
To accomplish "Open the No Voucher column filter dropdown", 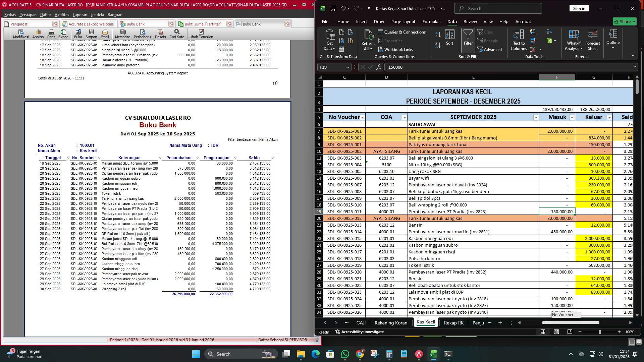I will [363, 117].
